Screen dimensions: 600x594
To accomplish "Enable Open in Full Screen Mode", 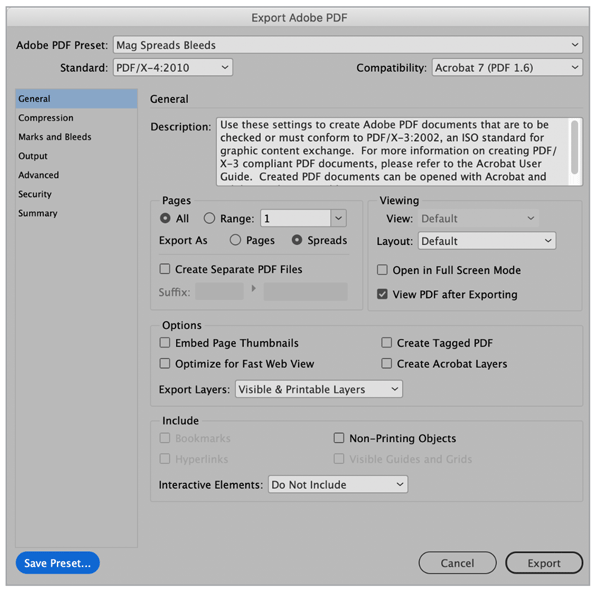I will pyautogui.click(x=382, y=270).
